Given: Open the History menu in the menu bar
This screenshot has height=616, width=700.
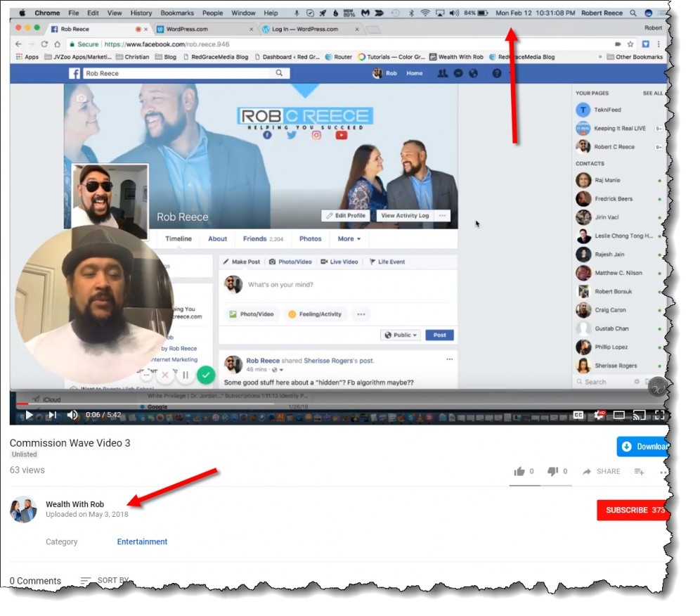Looking at the screenshot, I should (x=141, y=13).
